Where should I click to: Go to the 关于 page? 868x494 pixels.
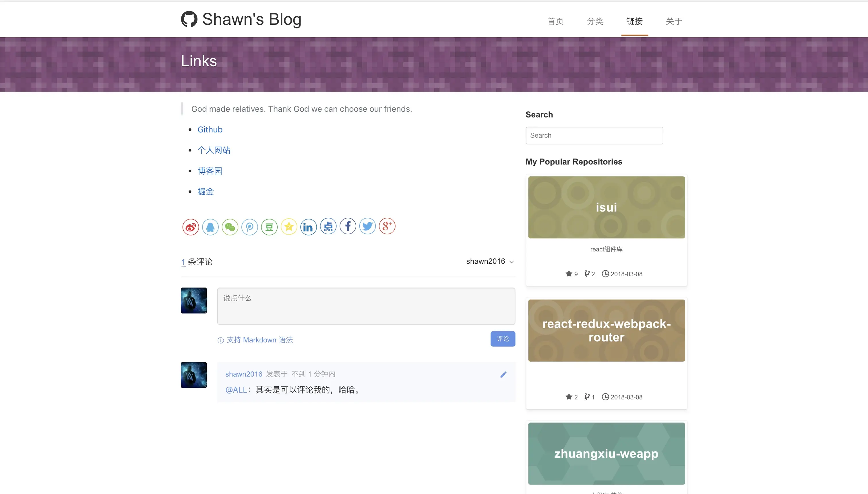674,21
